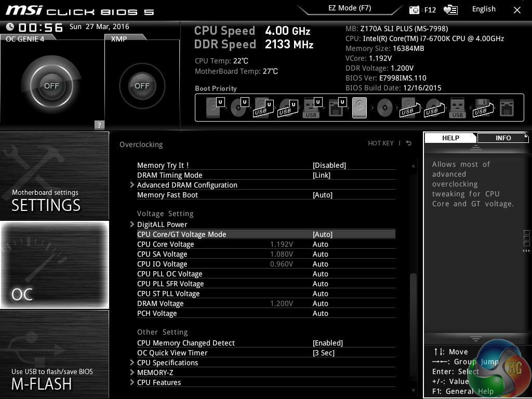The height and width of the screenshot is (399, 532).
Task: Click the question mark help button below OC Genie
Action: [x=99, y=125]
